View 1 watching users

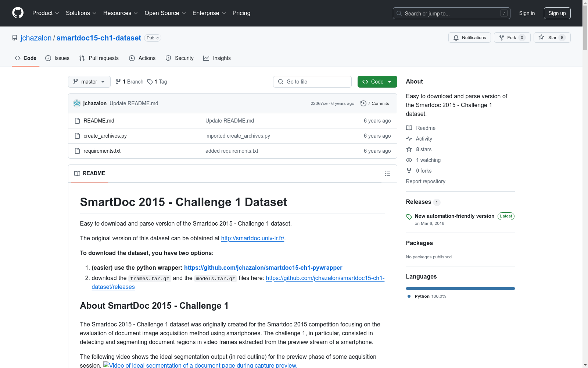click(x=423, y=160)
